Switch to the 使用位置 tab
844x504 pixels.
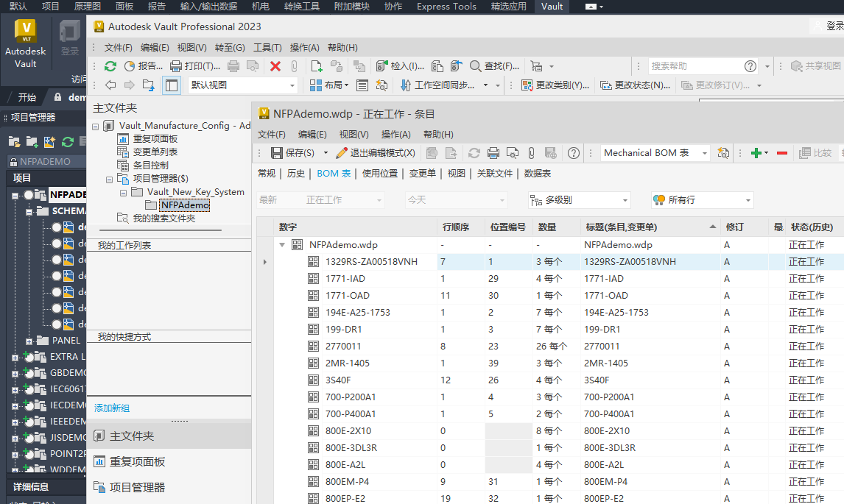click(x=379, y=173)
